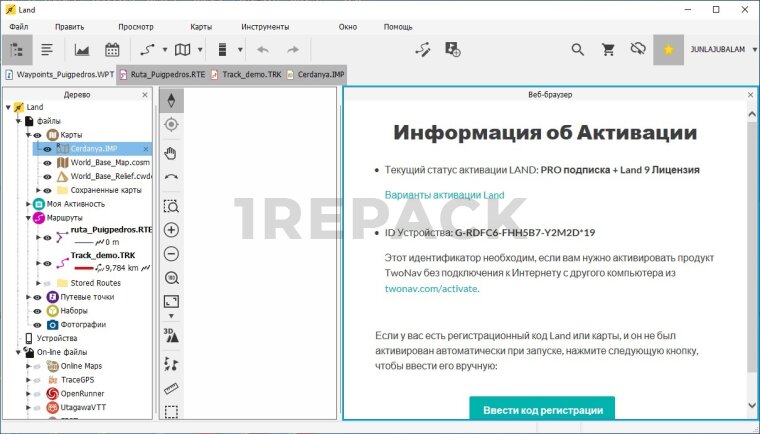Select the hand pan tool
The height and width of the screenshot is (434, 760).
click(x=171, y=152)
